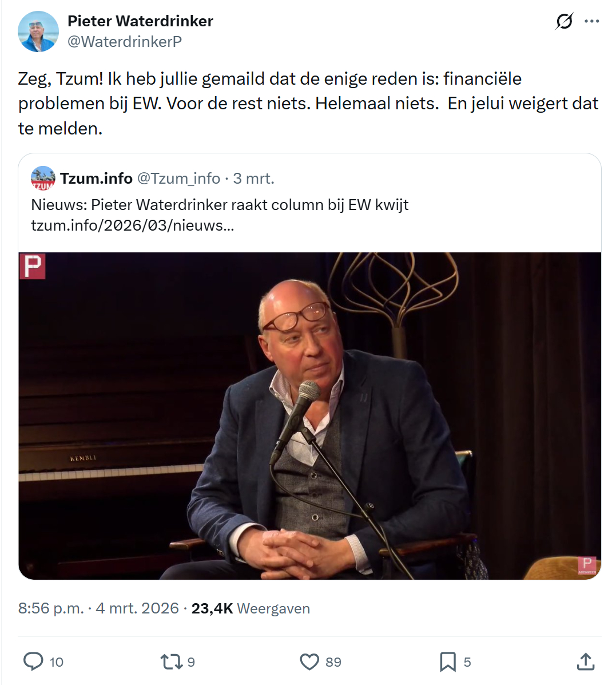Open the Tzum.info quoted account name
Screen dimensions: 616x685
pyautogui.click(x=96, y=178)
